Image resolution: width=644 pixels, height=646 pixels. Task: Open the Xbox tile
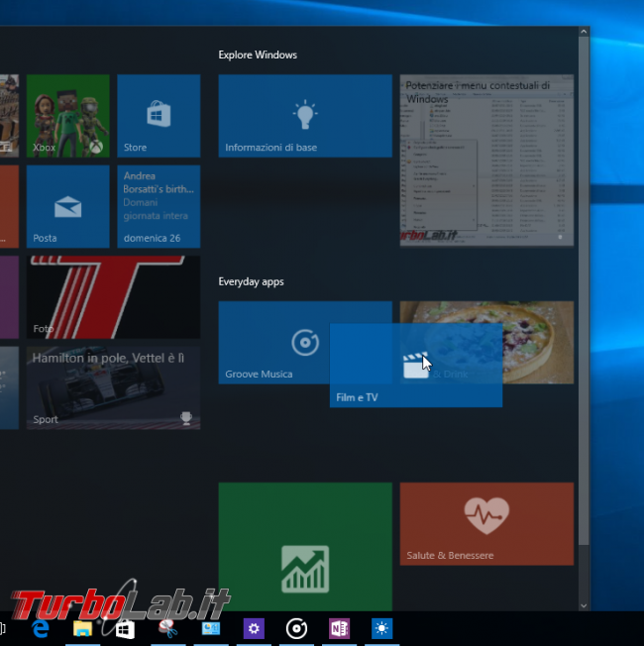pos(68,116)
